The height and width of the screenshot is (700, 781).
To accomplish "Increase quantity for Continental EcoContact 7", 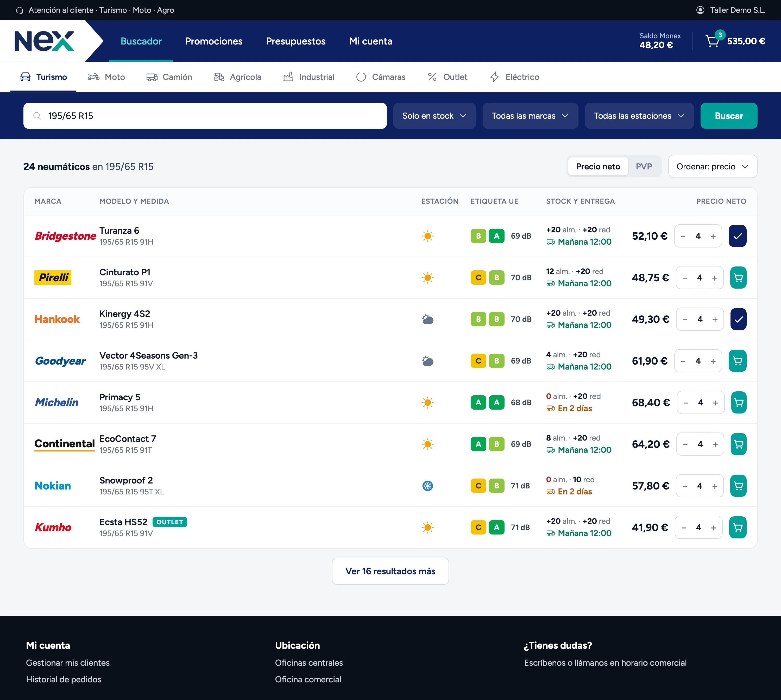I will [x=715, y=444].
